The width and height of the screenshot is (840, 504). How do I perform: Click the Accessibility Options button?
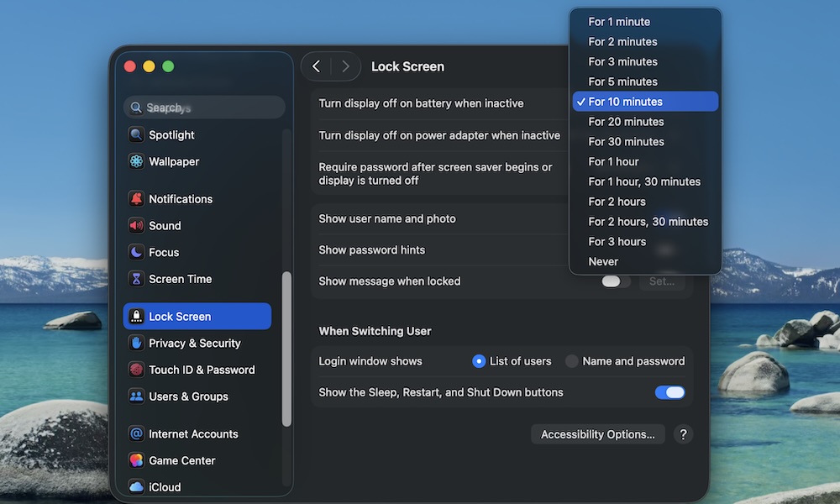[x=597, y=434]
